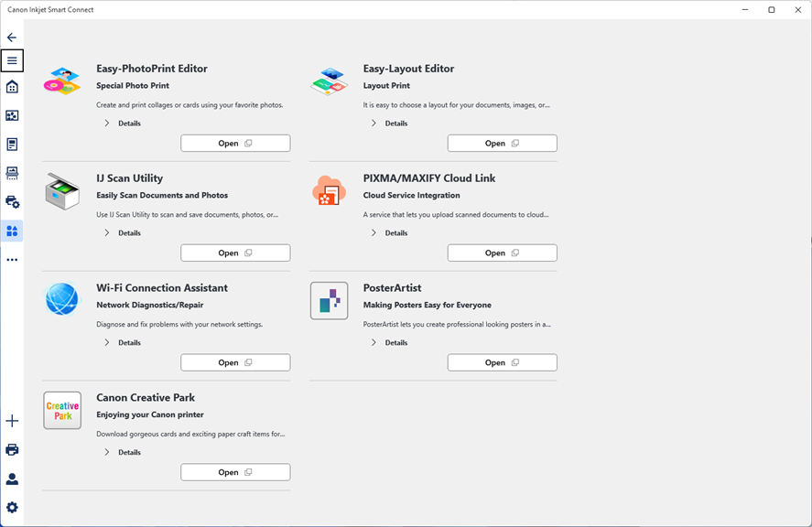The height and width of the screenshot is (527, 812).
Task: Click the 'IJ Scan Utility' title
Action: tap(129, 178)
